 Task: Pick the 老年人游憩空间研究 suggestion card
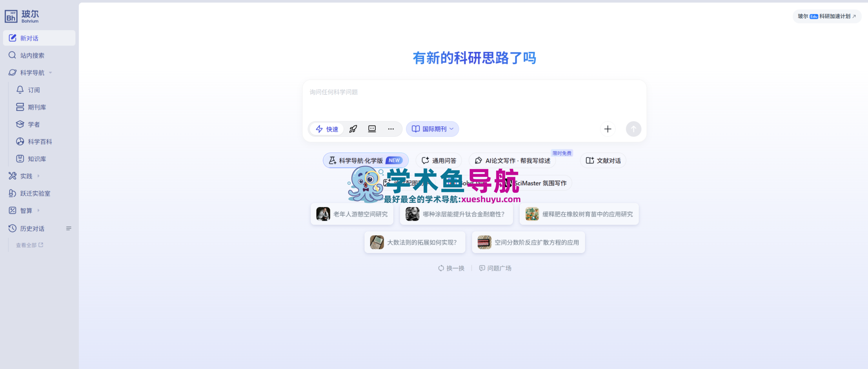pos(352,214)
